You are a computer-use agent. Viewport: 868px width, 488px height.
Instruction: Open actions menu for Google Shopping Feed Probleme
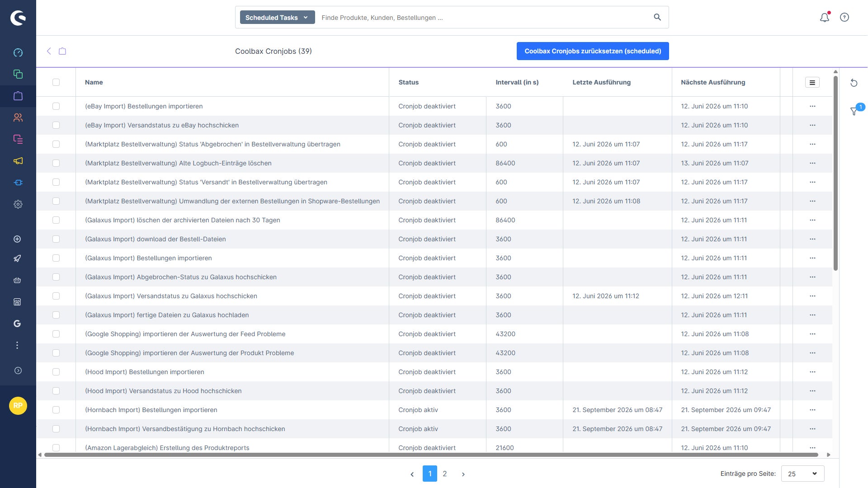(812, 334)
